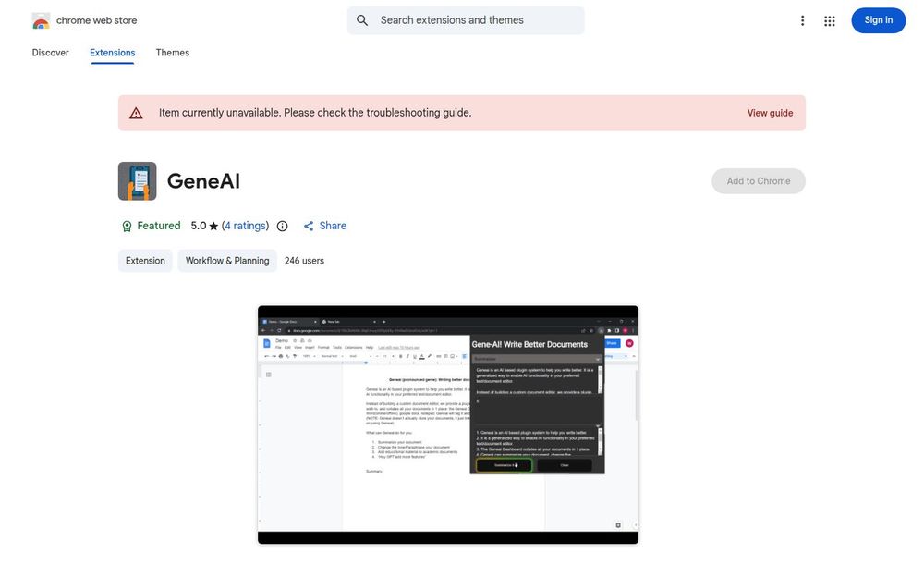Click the Chrome Web Store logo
The height and width of the screenshot is (578, 924).
[x=41, y=20]
